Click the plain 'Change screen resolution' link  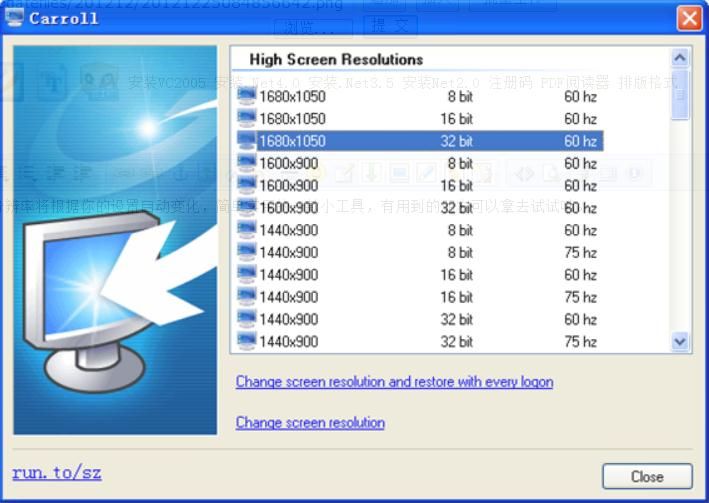point(310,423)
